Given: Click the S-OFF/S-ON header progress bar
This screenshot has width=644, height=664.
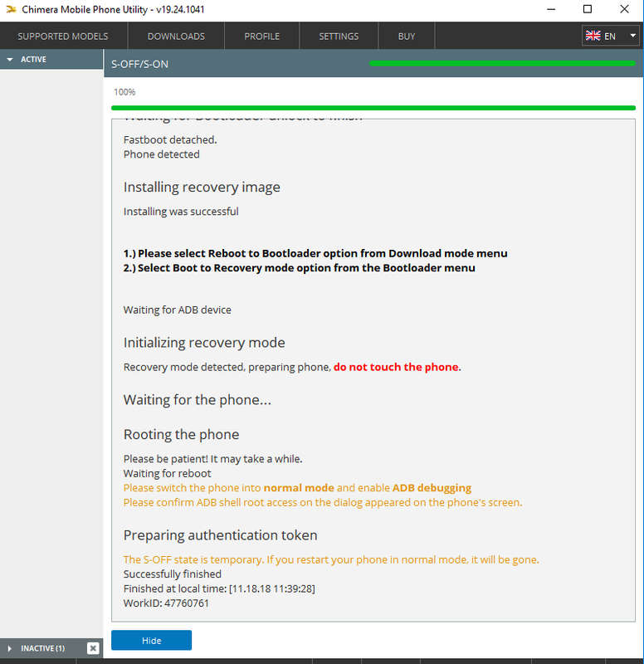Looking at the screenshot, I should pos(502,64).
